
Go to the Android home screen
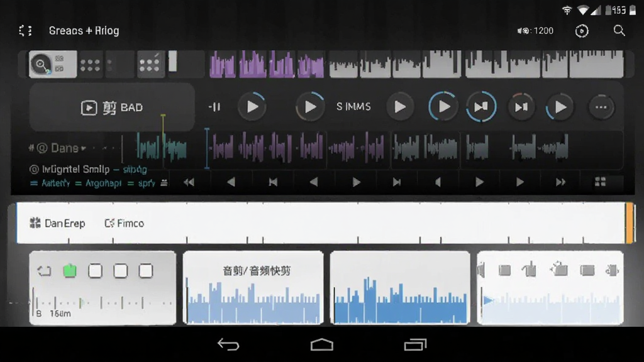(x=321, y=345)
